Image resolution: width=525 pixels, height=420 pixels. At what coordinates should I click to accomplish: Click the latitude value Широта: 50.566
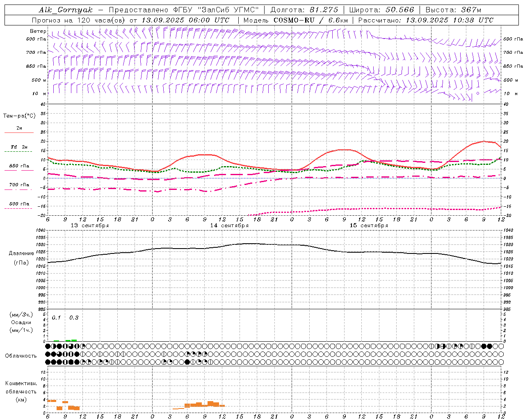coord(381,10)
